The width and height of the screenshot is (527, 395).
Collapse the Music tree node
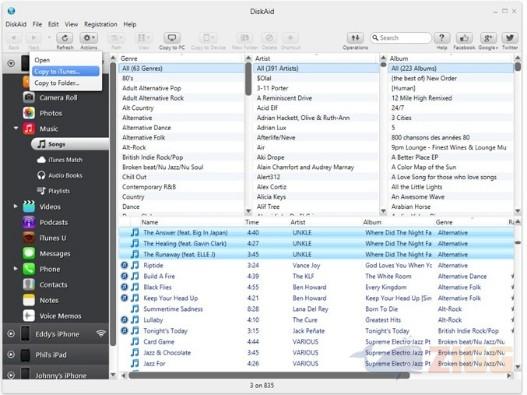15,128
